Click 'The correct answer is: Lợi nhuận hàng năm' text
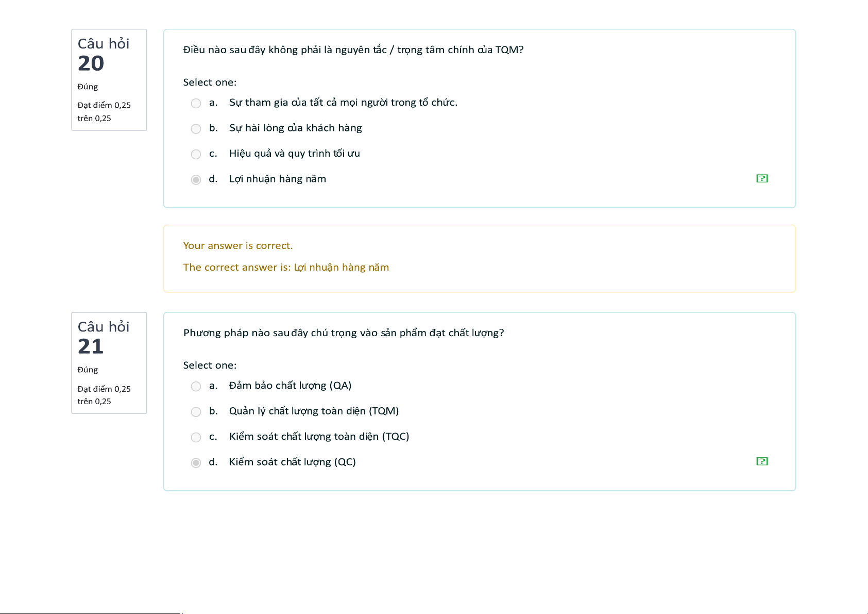This screenshot has height=614, width=868. pos(286,268)
